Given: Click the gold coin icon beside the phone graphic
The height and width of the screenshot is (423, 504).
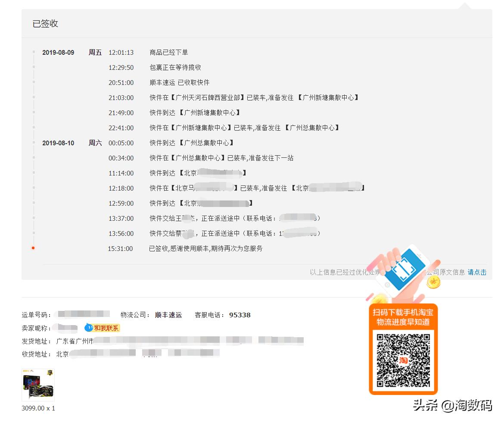Looking at the screenshot, I should click(433, 282).
